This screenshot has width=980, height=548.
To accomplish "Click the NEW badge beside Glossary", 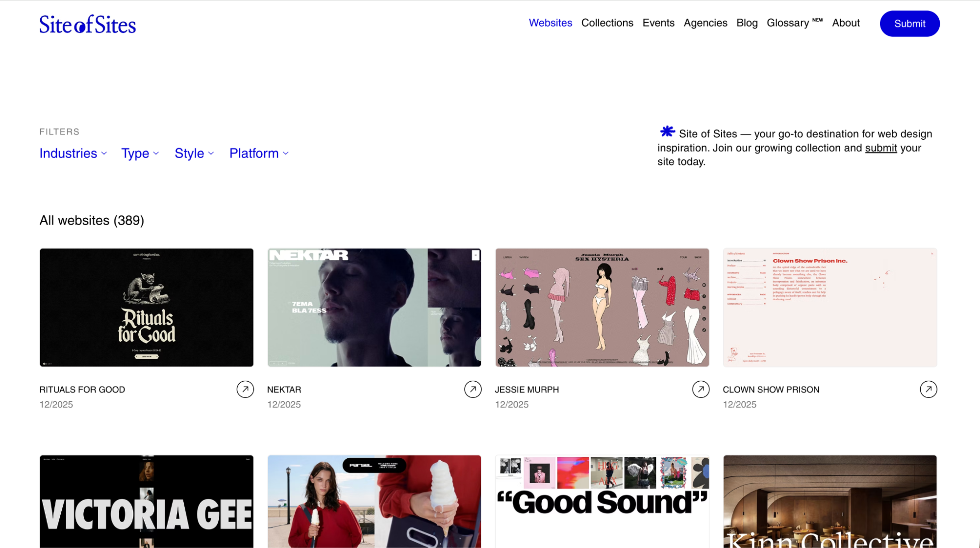I will click(817, 19).
